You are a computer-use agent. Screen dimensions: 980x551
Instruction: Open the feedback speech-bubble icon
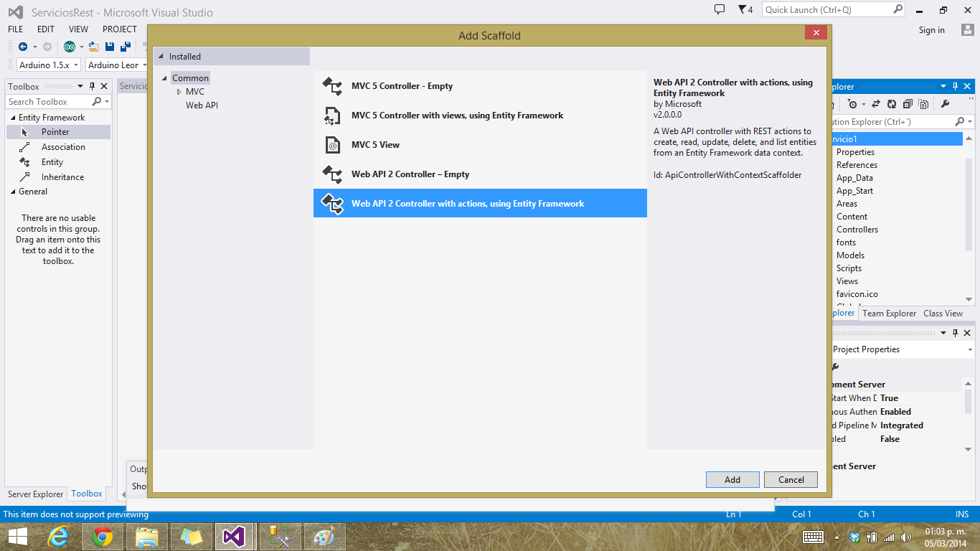tap(720, 9)
